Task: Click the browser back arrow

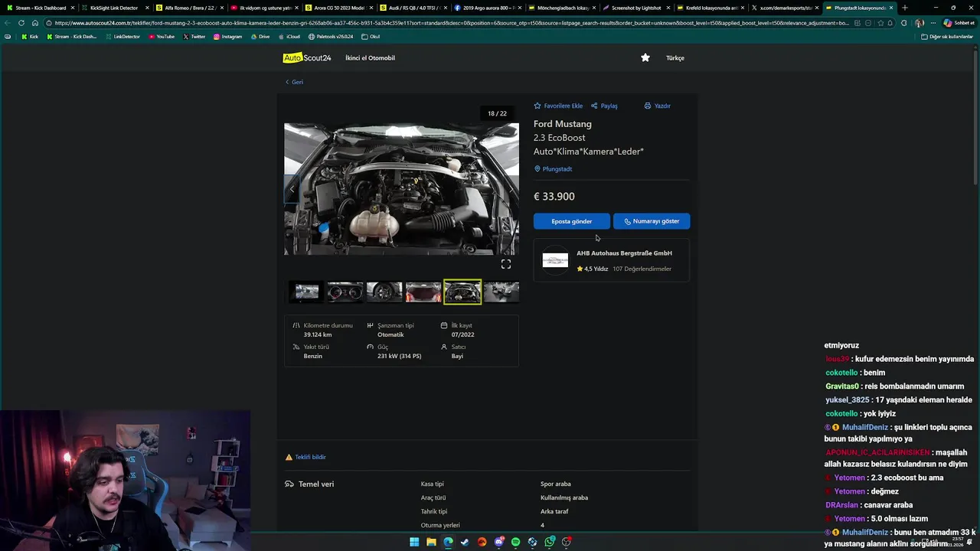Action: [8, 23]
